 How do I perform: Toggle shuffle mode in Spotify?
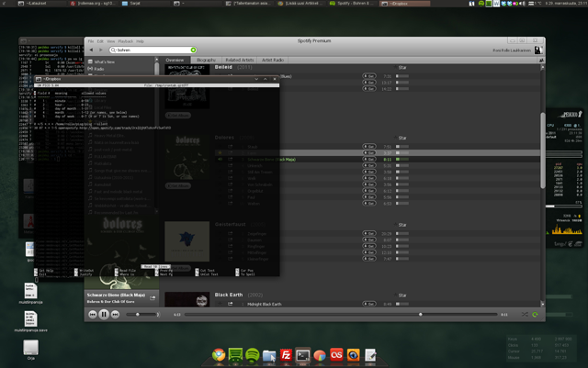[525, 315]
